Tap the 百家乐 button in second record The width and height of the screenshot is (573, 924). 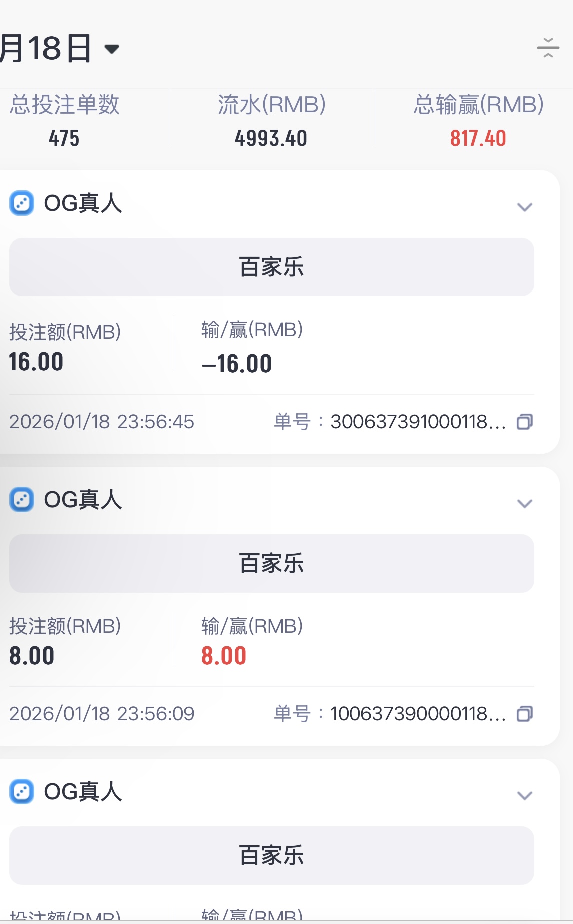pyautogui.click(x=271, y=563)
